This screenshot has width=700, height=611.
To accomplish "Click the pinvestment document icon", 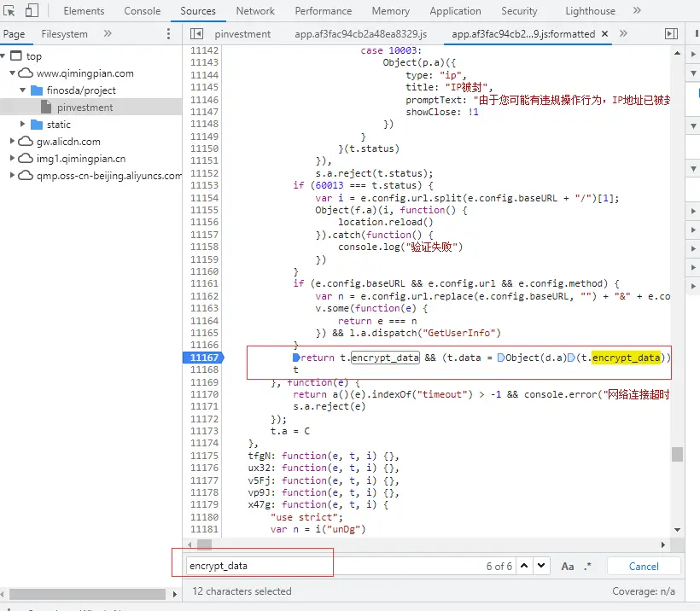I will (46, 108).
